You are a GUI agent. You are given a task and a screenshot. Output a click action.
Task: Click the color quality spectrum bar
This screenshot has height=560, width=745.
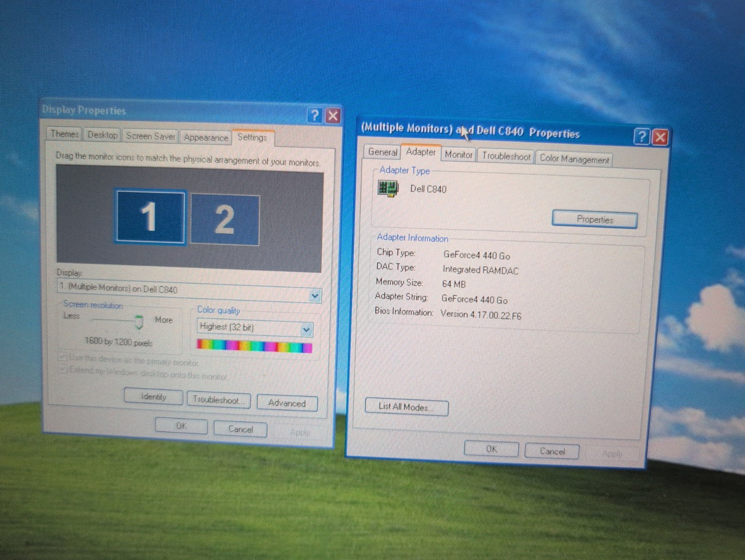click(x=254, y=345)
